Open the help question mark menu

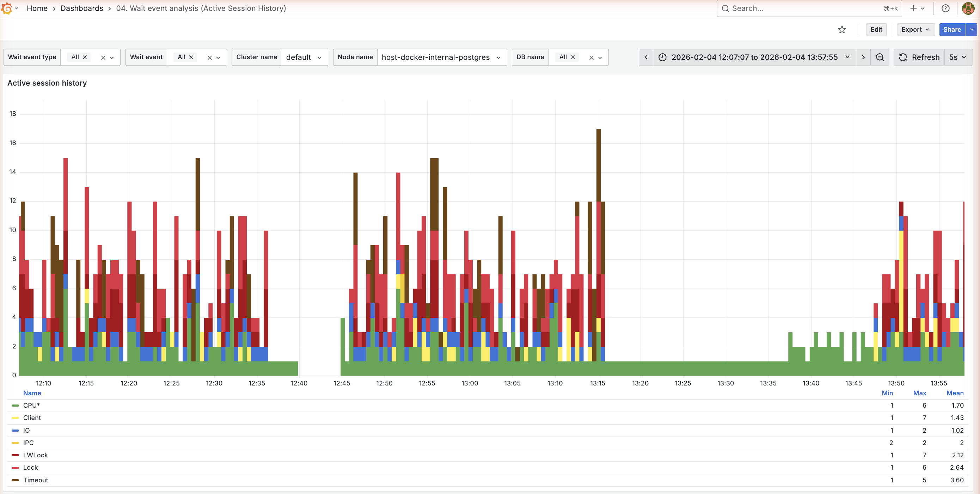click(945, 8)
